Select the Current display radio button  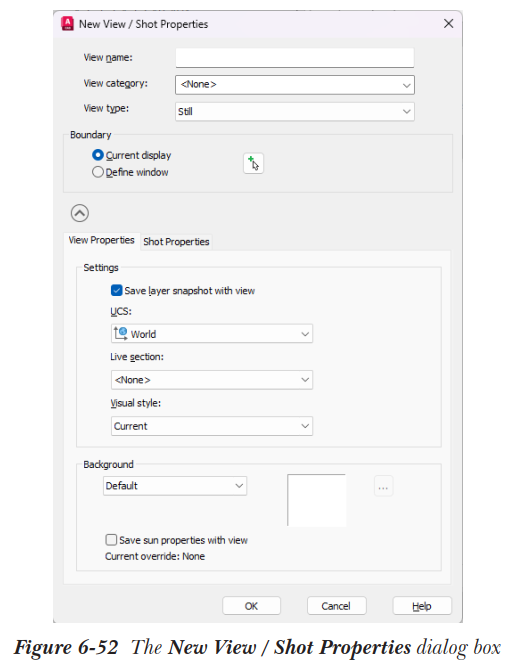98,155
